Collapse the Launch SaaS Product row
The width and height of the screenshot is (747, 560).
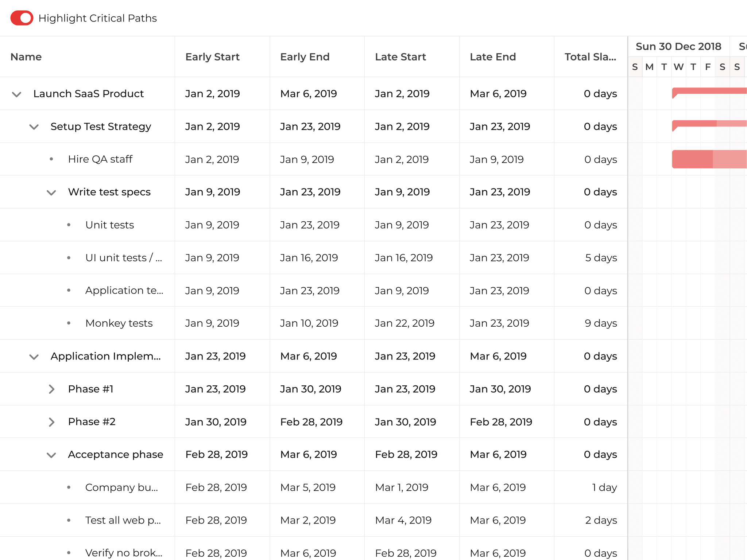point(17,94)
